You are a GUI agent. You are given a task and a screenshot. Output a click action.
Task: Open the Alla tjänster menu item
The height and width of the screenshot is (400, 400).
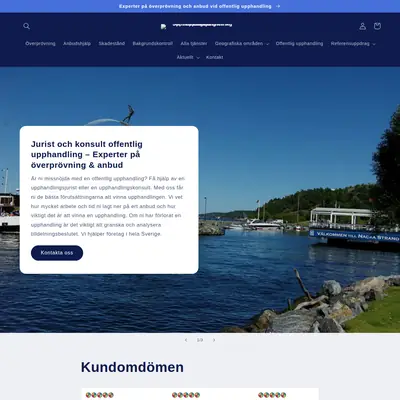(x=194, y=44)
